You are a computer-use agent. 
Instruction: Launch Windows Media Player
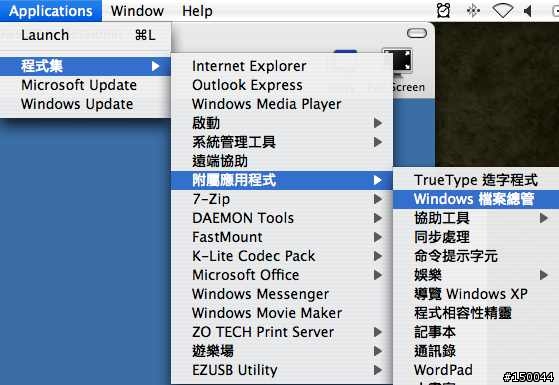pos(282,104)
